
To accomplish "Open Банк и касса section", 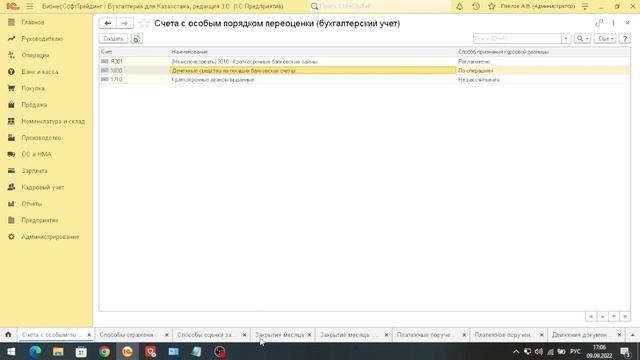I will 40,72.
